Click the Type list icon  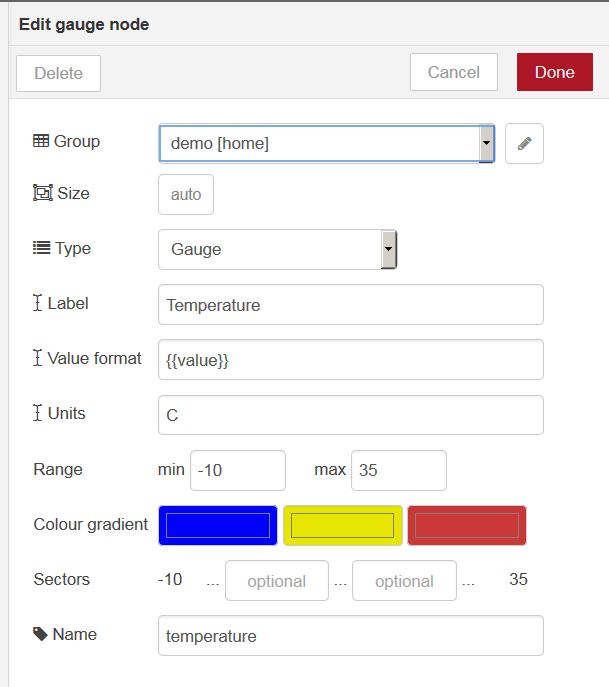[41, 248]
